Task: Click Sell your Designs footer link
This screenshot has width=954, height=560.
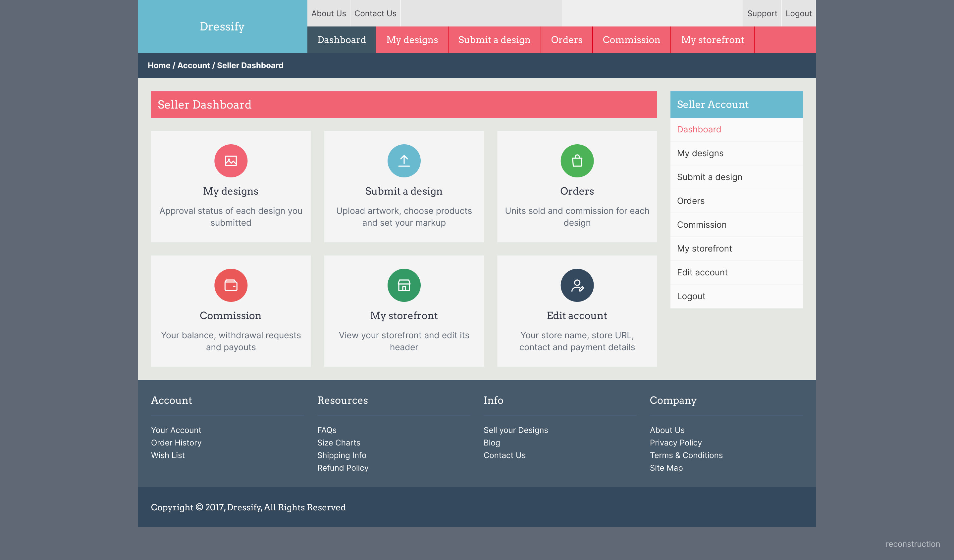Action: pos(516,430)
